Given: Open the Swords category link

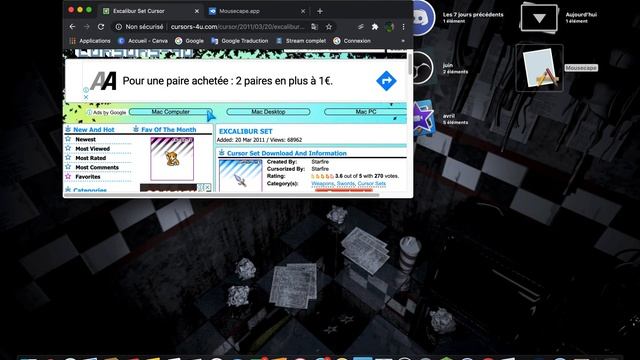Looking at the screenshot, I should 346,184.
